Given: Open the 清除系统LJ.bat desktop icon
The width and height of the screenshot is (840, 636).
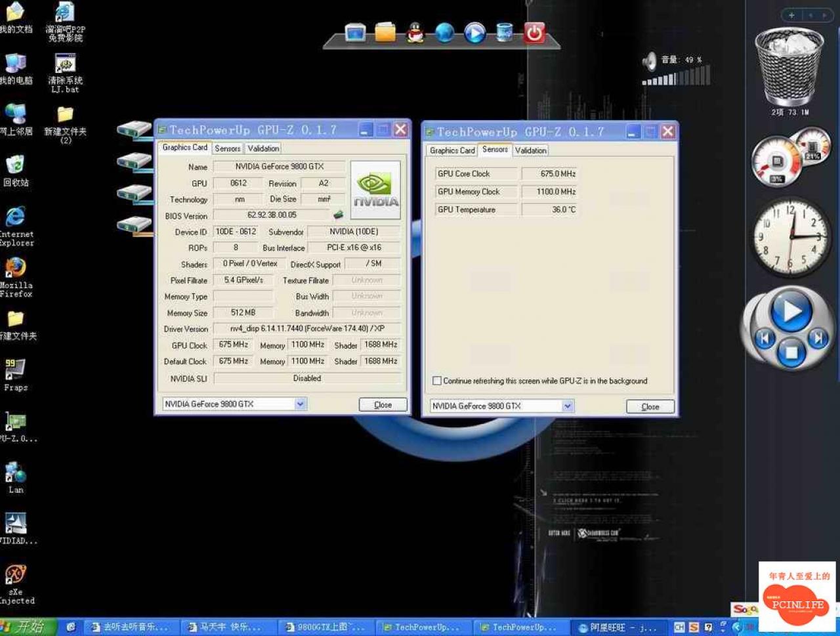Looking at the screenshot, I should coord(65,72).
